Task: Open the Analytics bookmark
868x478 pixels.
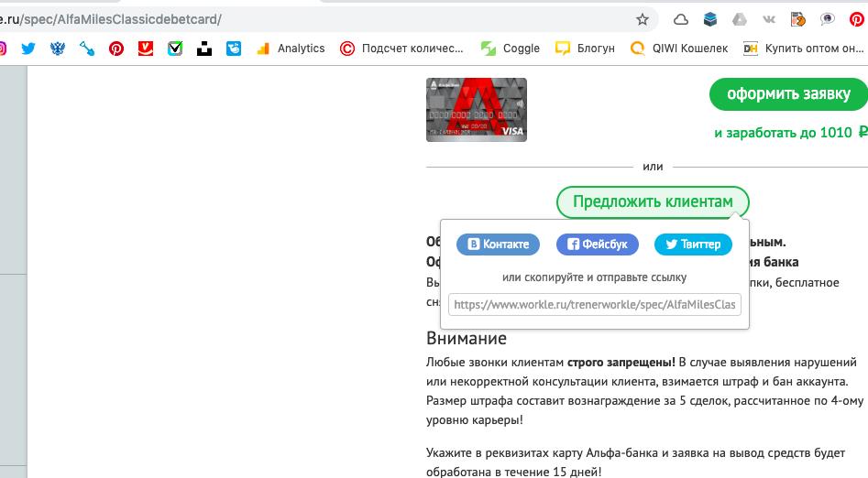Action: click(291, 49)
